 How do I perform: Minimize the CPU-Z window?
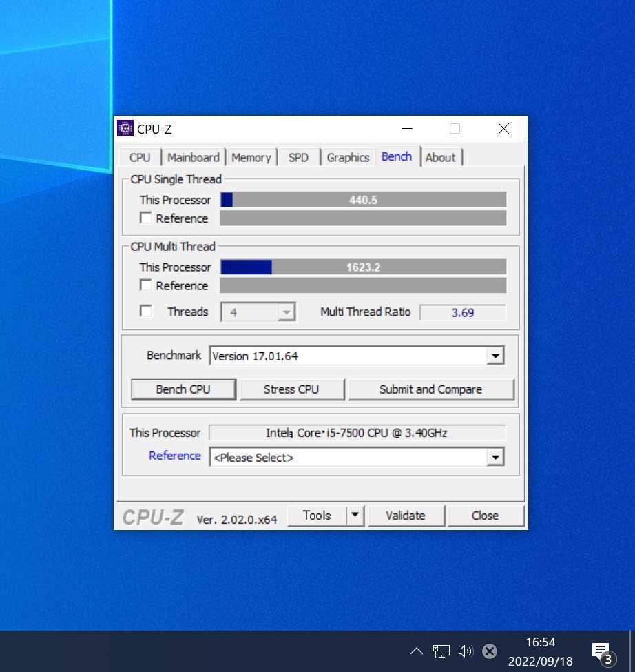[x=407, y=129]
